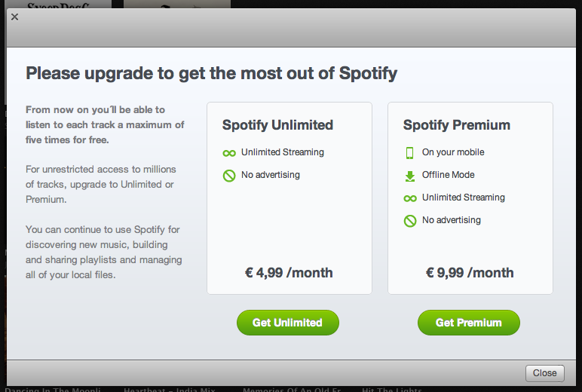The image size is (582, 392).
Task: Click "No advertising" in the Premium card
Action: (452, 220)
